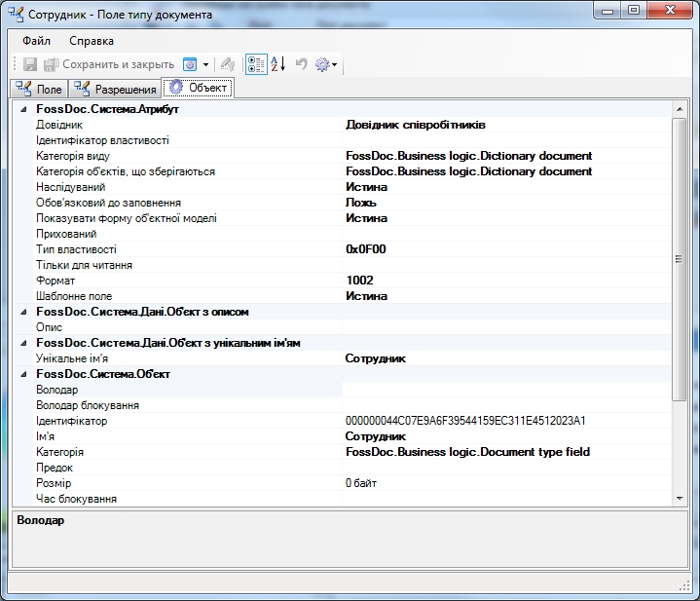Select the Объект tab
The image size is (700, 601).
[x=199, y=88]
